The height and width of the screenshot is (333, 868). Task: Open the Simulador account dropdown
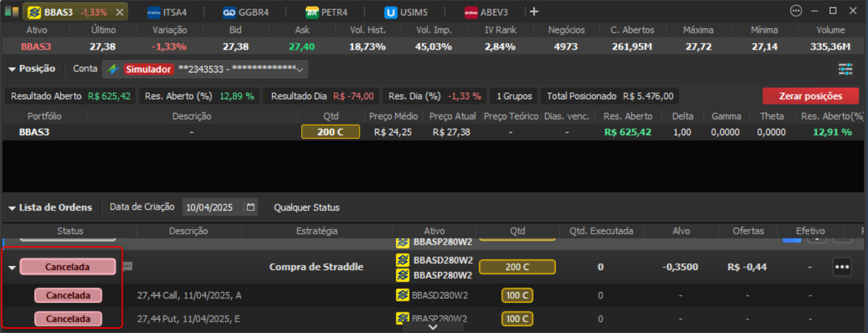[x=205, y=69]
